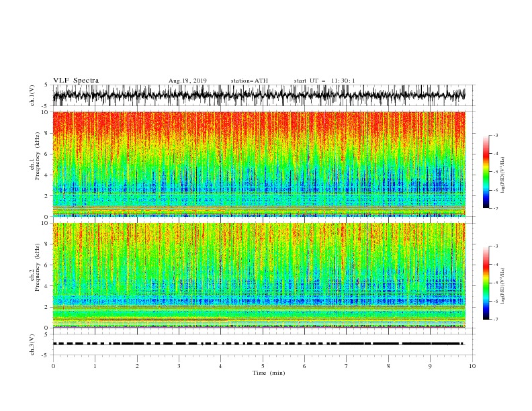Click the time axis tick label '2'
The width and height of the screenshot is (532, 411).
tap(137, 366)
